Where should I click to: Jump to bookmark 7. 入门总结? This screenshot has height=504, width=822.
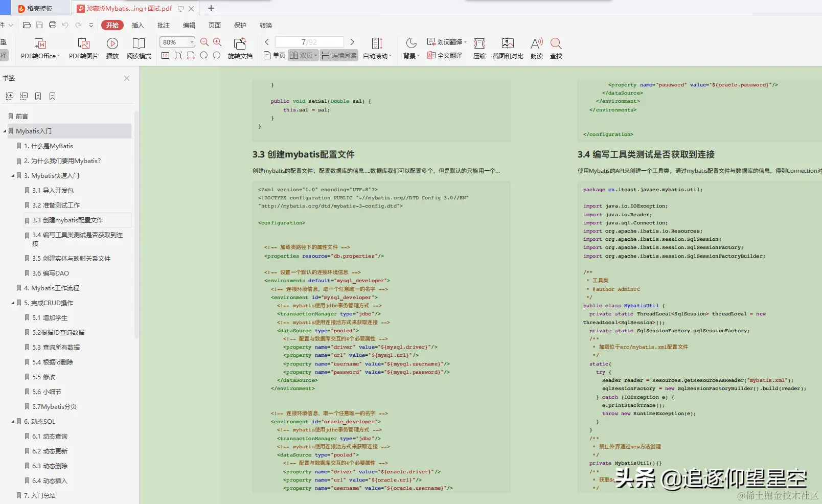[x=39, y=496]
